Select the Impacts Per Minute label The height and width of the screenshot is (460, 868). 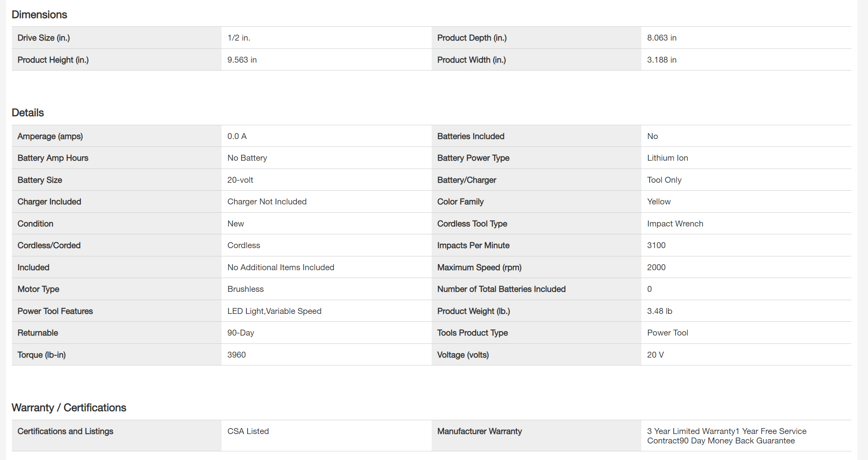tap(473, 245)
